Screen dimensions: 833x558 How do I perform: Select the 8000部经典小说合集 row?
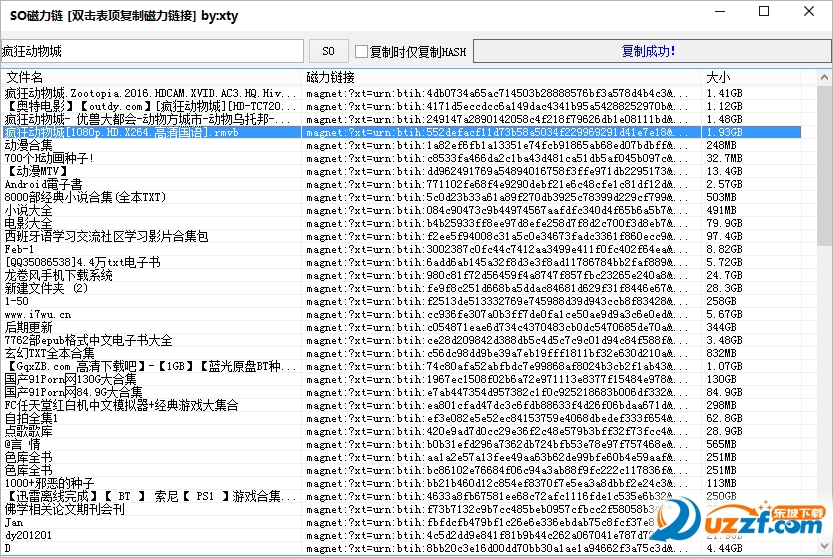click(x=401, y=197)
